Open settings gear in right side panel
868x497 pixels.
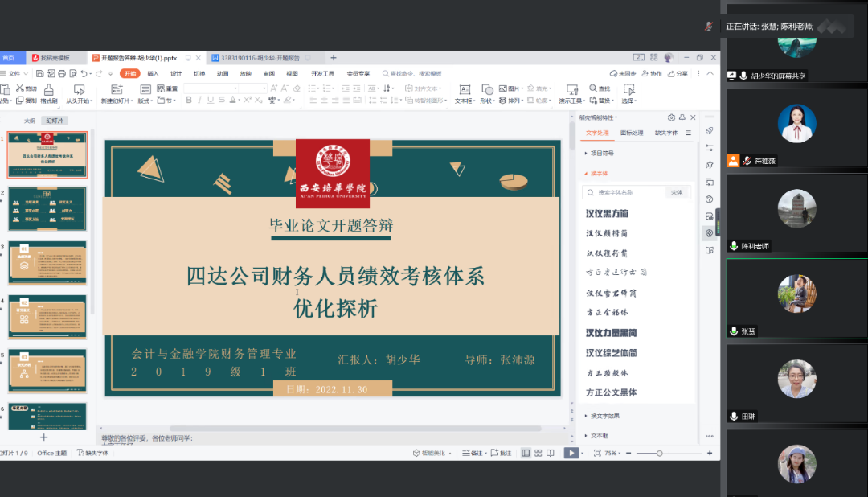(671, 117)
